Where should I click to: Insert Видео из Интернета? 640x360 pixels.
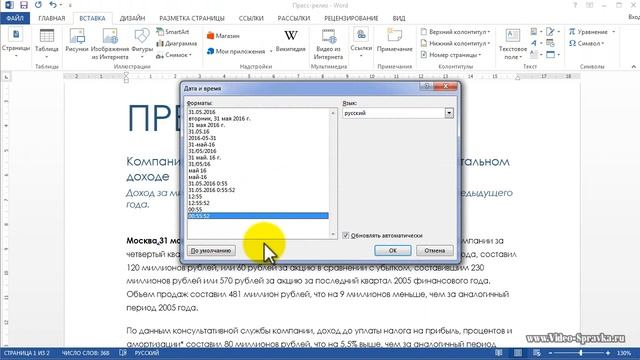coord(328,44)
